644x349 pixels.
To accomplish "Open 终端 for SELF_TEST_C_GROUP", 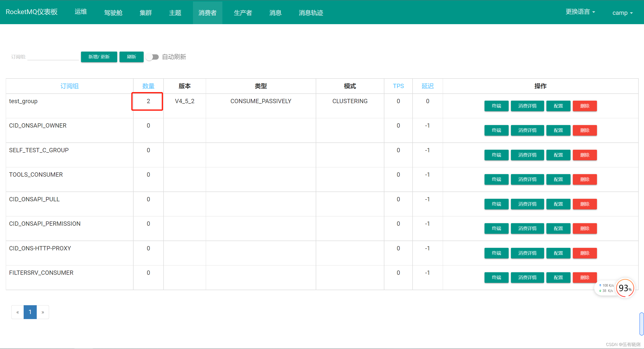I will point(496,155).
